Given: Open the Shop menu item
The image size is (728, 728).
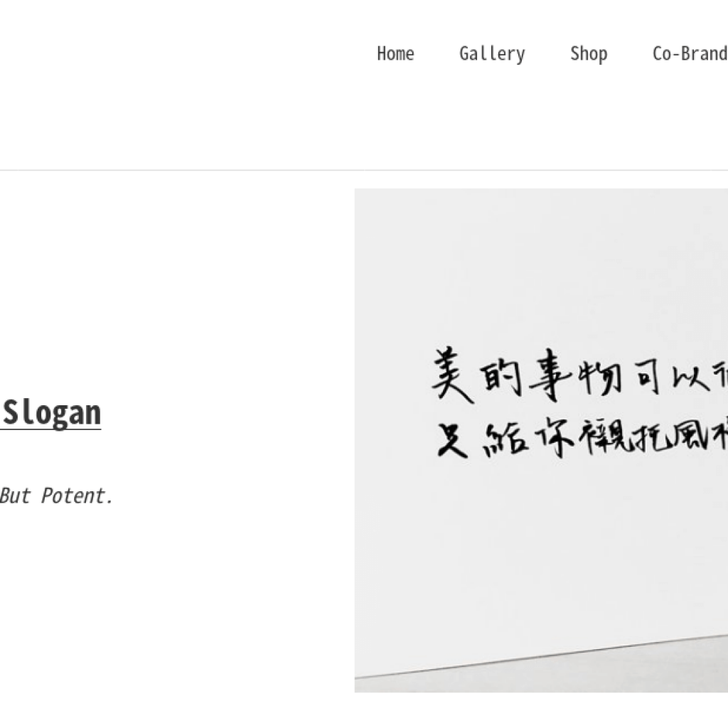Looking at the screenshot, I should (x=588, y=54).
